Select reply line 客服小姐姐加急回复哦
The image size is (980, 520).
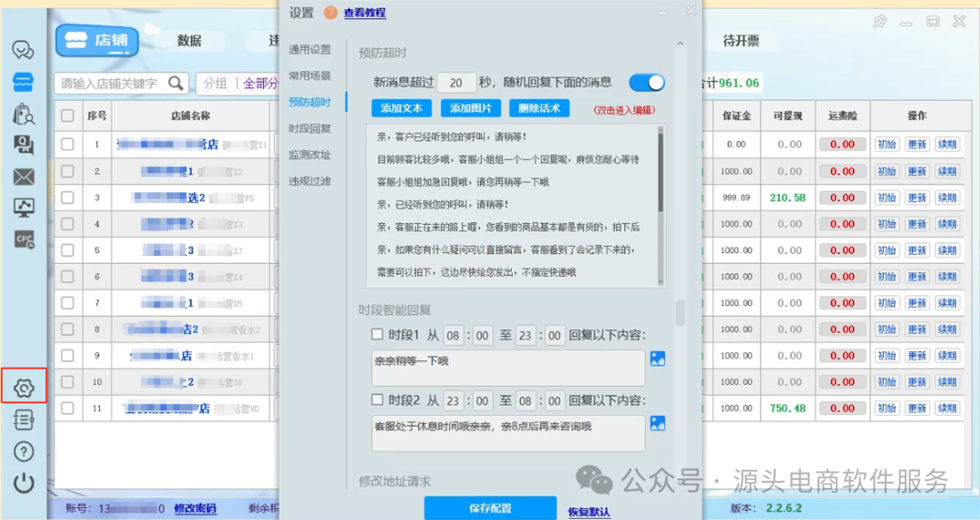pos(463,182)
